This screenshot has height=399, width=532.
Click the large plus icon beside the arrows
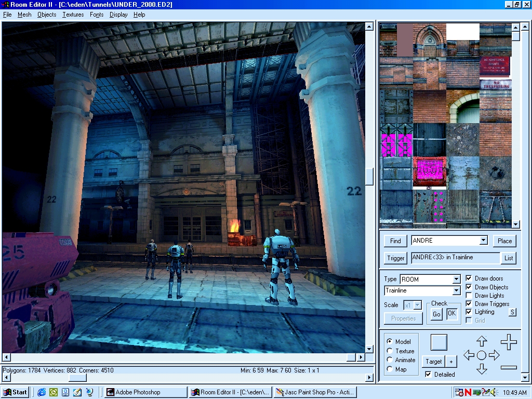509,342
